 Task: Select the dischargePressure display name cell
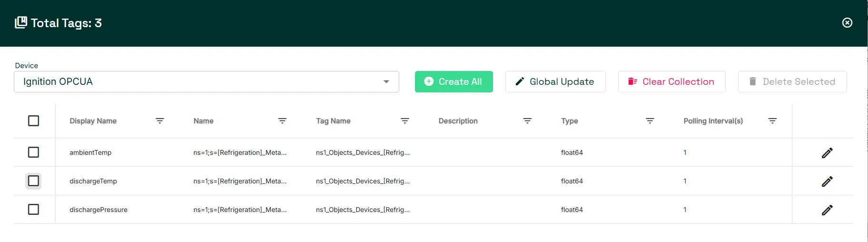(99, 210)
